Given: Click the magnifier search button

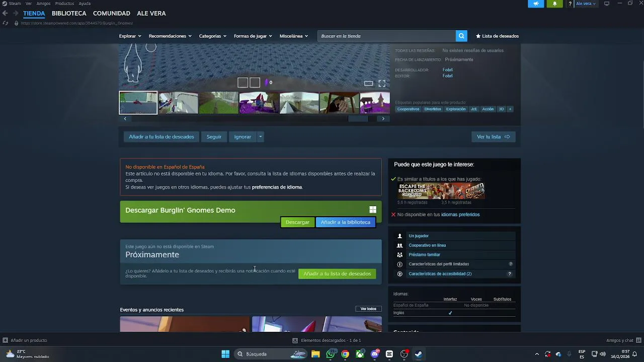Looking at the screenshot, I should click(461, 36).
